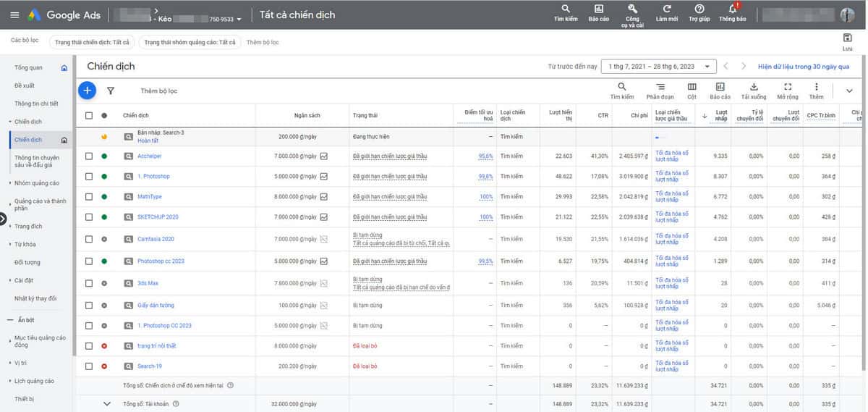Open the date range dropdown
Image resolution: width=868 pixels, height=412 pixels.
(x=659, y=66)
